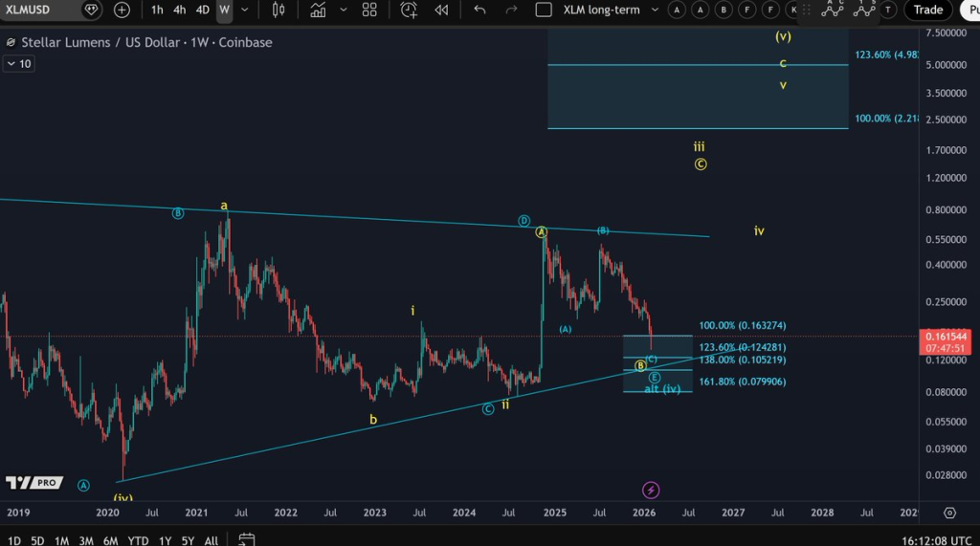Select the yellow iv wave label
980x546 pixels.
pyautogui.click(x=759, y=231)
